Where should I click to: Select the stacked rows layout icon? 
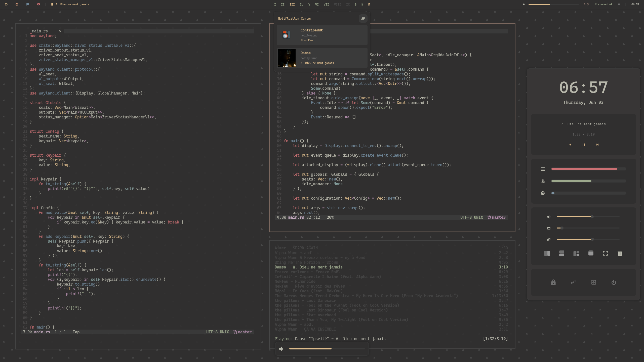[x=561, y=253]
